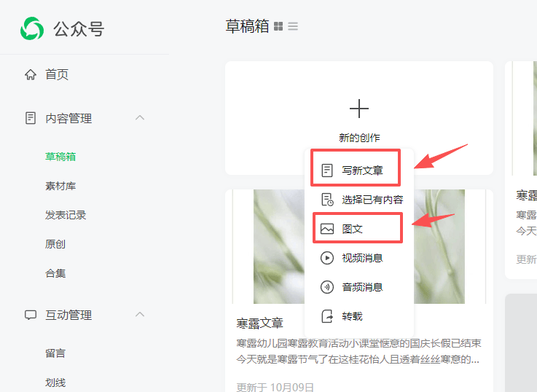
Task: Open 合集 in the sidebar
Action: tap(55, 273)
